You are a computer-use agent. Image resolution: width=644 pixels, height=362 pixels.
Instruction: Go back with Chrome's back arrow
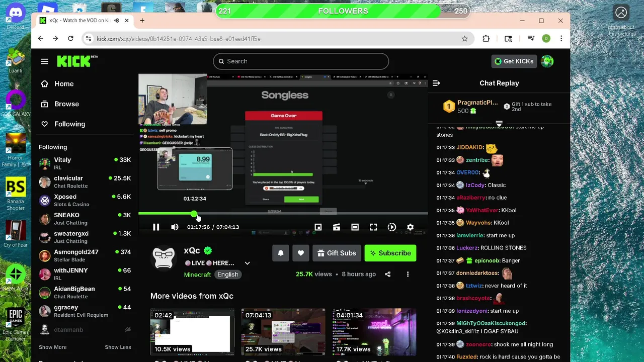coord(40,38)
